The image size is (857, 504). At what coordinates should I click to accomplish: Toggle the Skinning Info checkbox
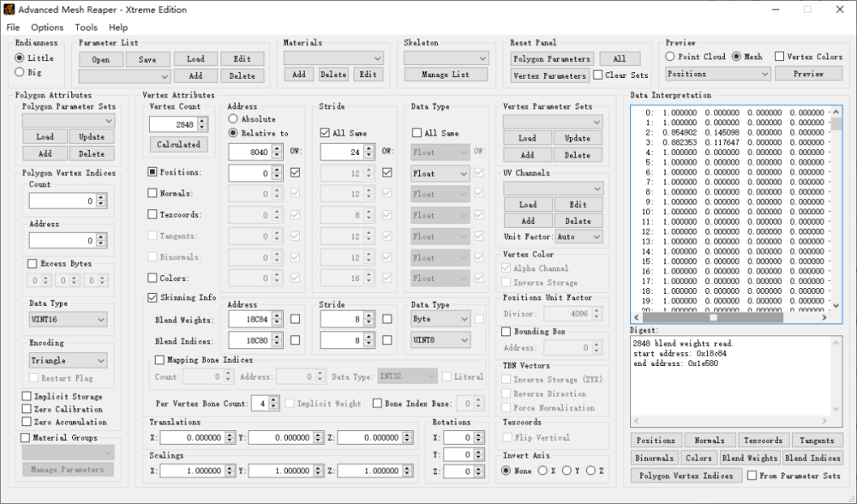tap(153, 297)
